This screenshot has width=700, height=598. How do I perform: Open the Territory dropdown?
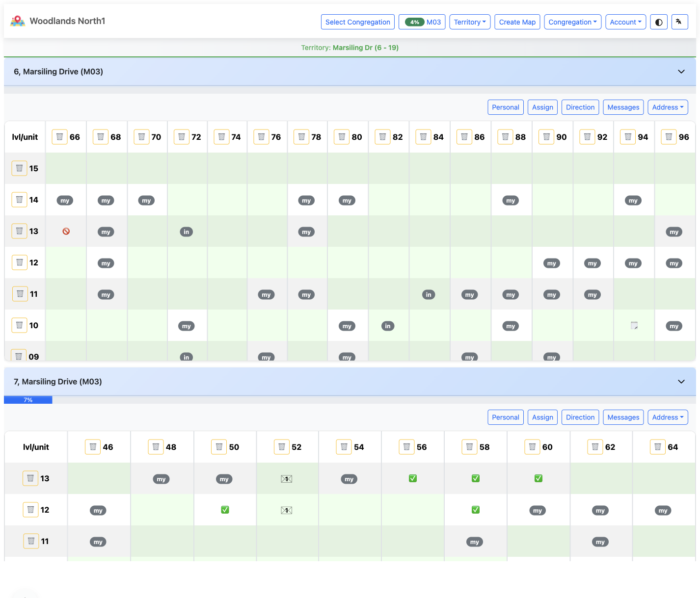pyautogui.click(x=469, y=22)
